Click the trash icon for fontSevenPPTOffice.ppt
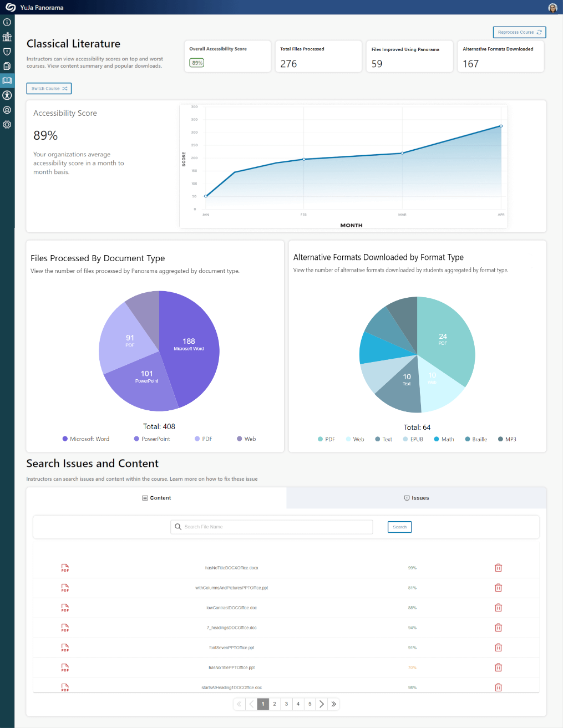 coord(498,648)
